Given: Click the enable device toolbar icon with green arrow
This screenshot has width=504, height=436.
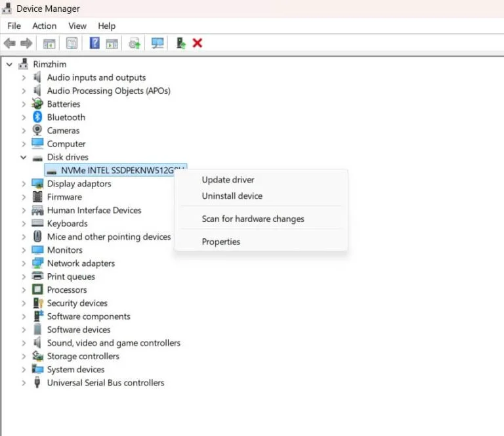Looking at the screenshot, I should coord(180,43).
